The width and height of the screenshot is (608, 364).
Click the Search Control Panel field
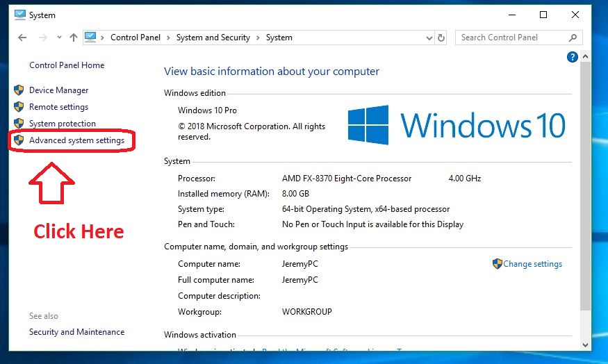pos(511,38)
